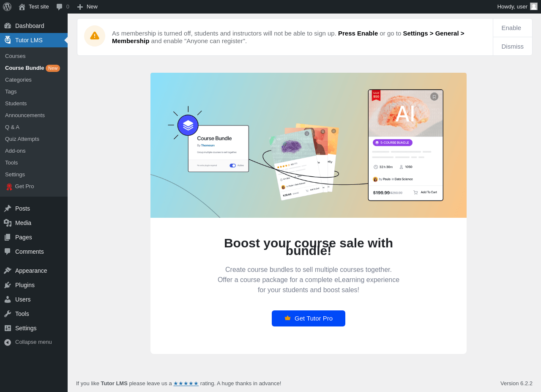This screenshot has height=392, width=541.
Task: Click the Appearance paintbrush icon
Action: (8, 271)
